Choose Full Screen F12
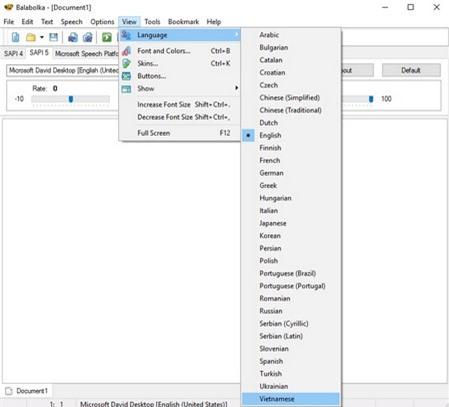449x407 pixels. [x=180, y=133]
